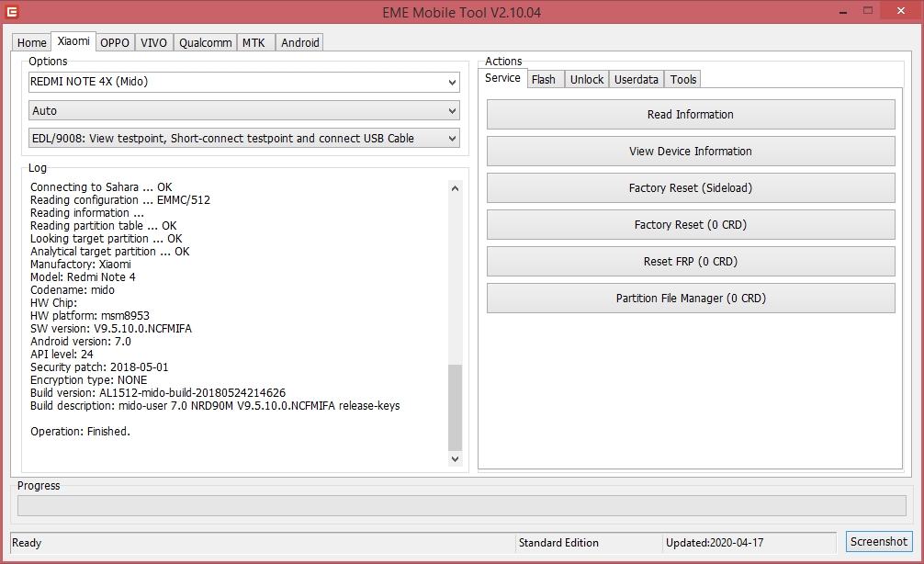The width and height of the screenshot is (924, 564).
Task: Click the log scrollbar up arrow
Action: coord(455,188)
